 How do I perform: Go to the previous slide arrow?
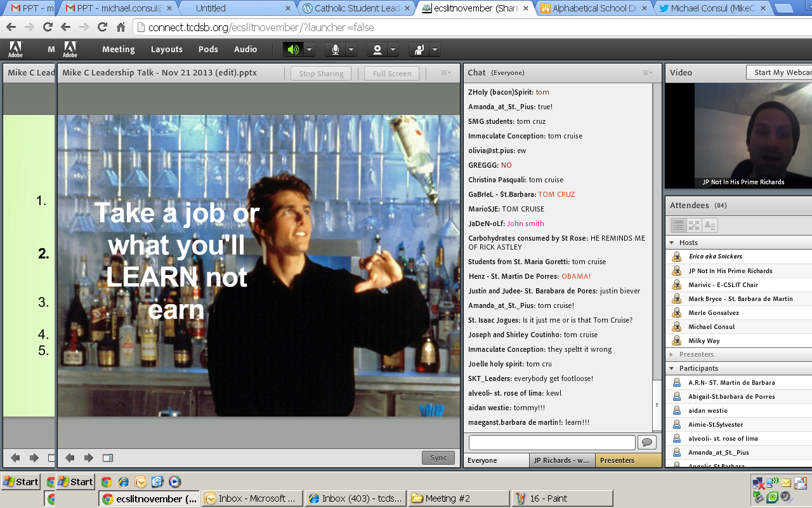[x=70, y=458]
